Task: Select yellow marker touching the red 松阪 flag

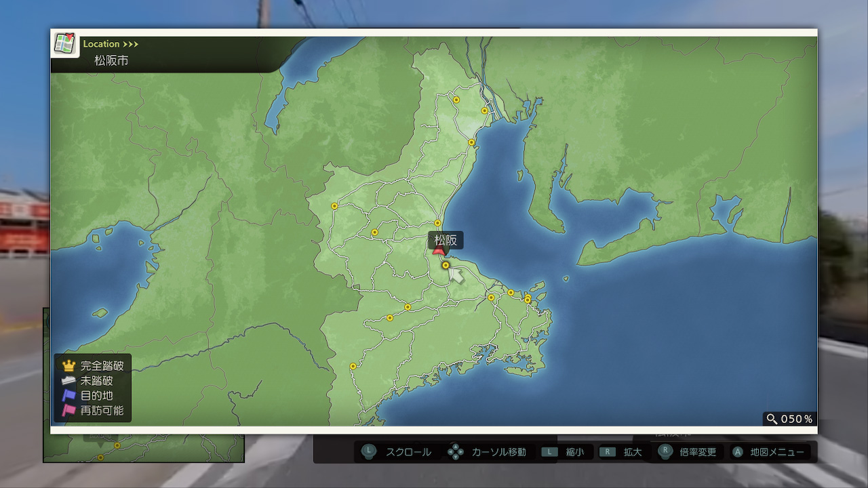Action: tap(446, 265)
